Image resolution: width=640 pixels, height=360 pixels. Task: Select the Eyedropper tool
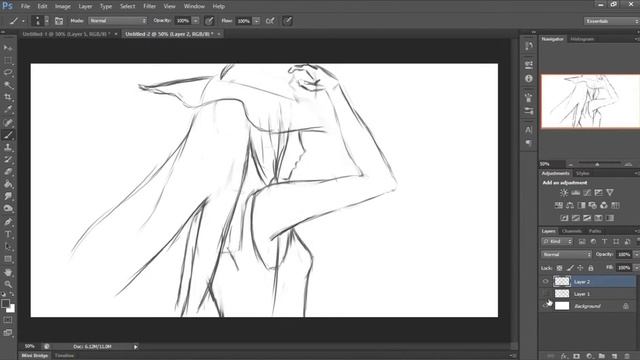[x=8, y=109]
